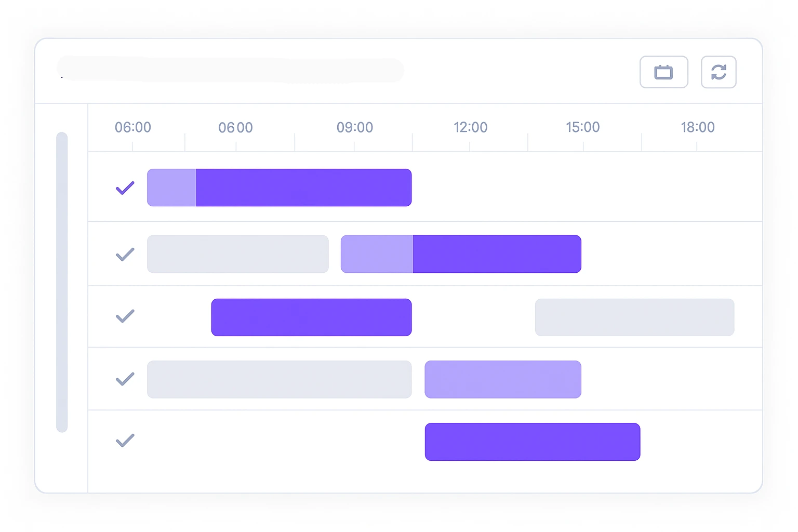Select the 15:00 time marker
798x532 pixels.
tap(582, 127)
